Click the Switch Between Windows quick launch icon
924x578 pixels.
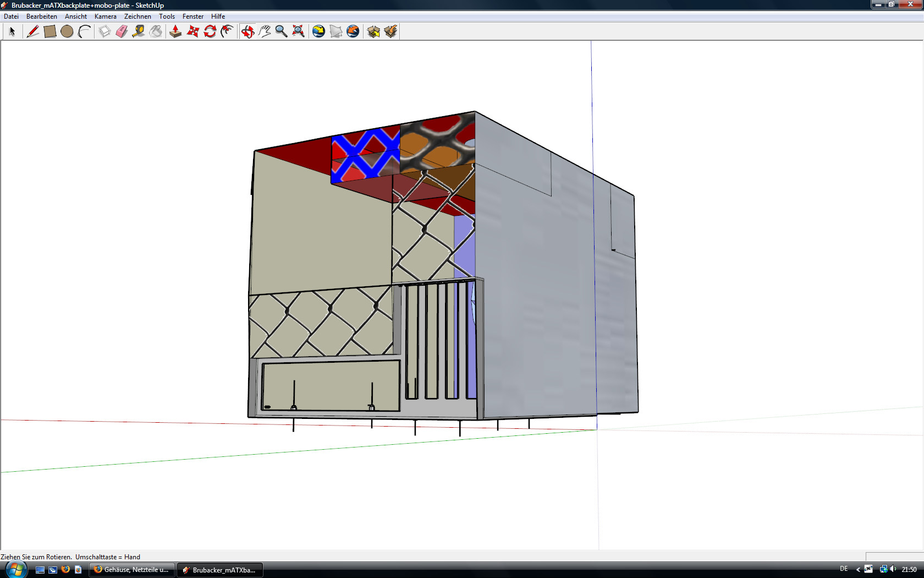53,570
